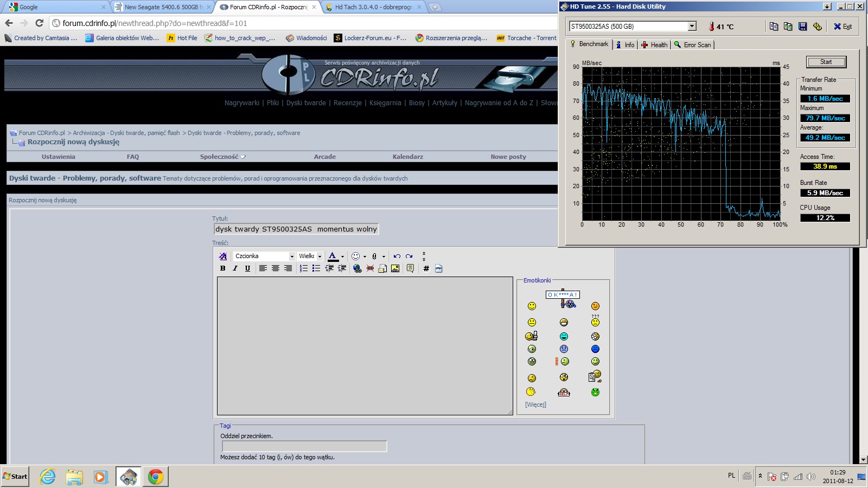868x488 pixels.
Task: Start the HD Tune benchmark
Action: [x=826, y=62]
